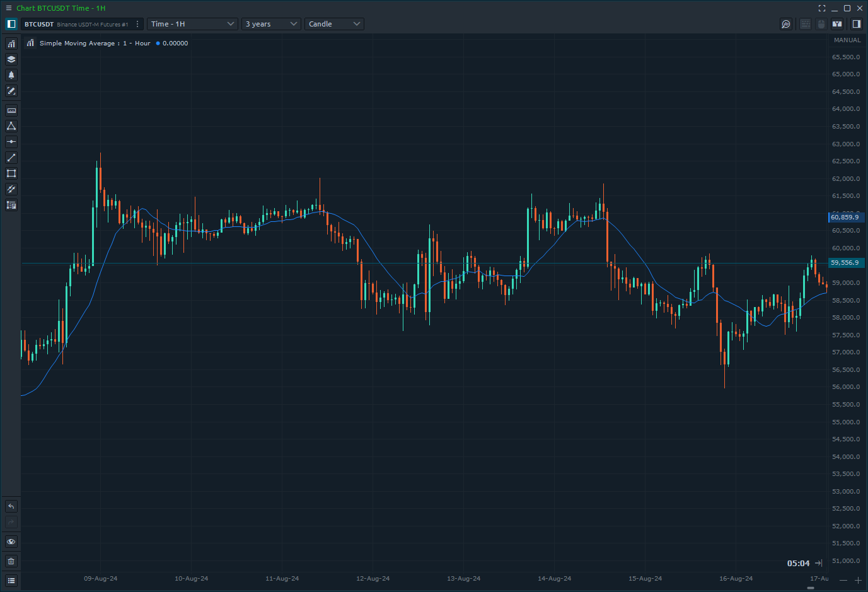Click the 51,000.0 price scale label
868x592 pixels.
[x=846, y=560]
